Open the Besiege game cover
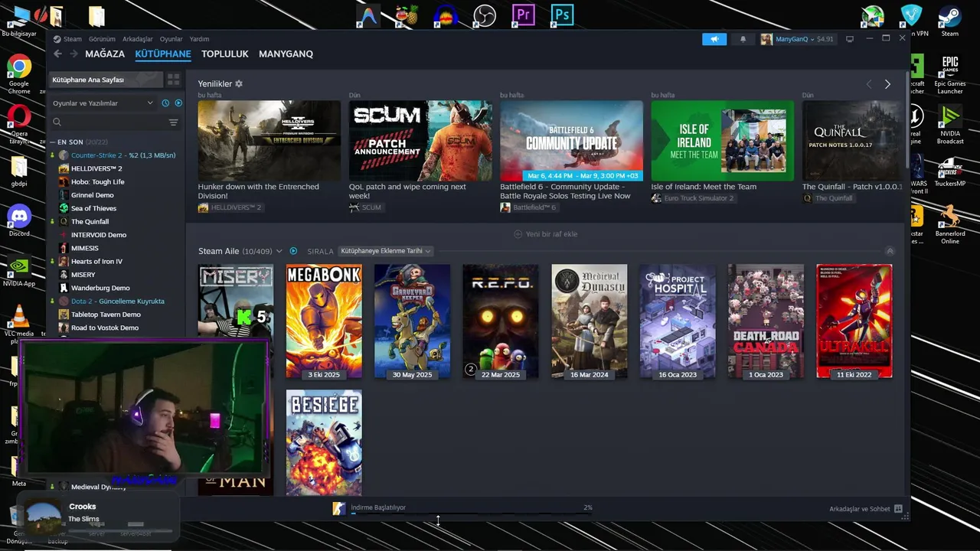980x551 pixels. pyautogui.click(x=324, y=442)
